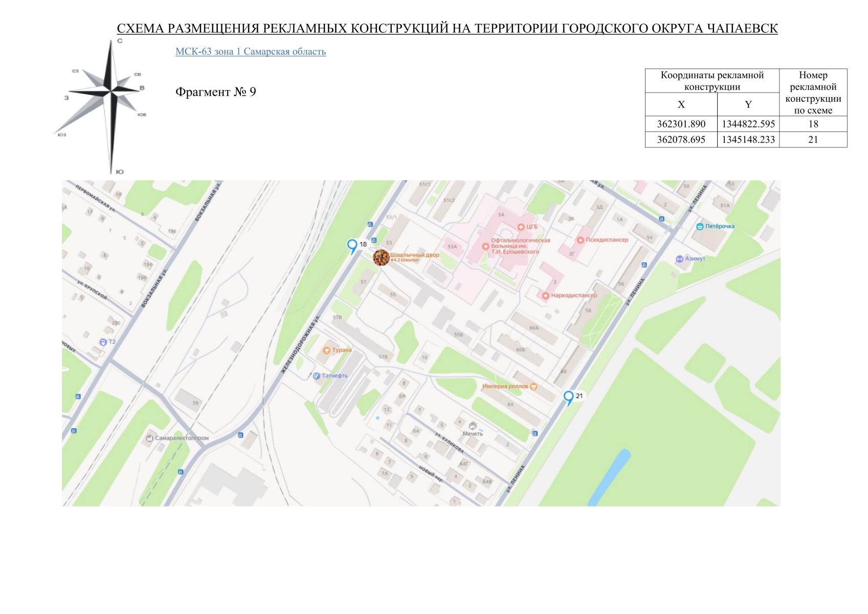Viewport: 868px width, 614px height.
Task: Click map pin number 21
Action: [x=568, y=397]
